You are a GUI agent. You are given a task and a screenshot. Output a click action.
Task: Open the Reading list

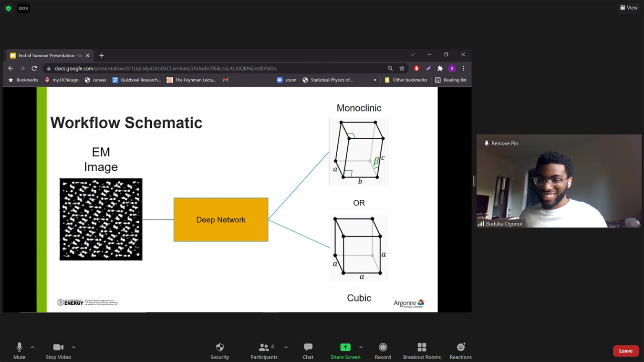pyautogui.click(x=450, y=80)
